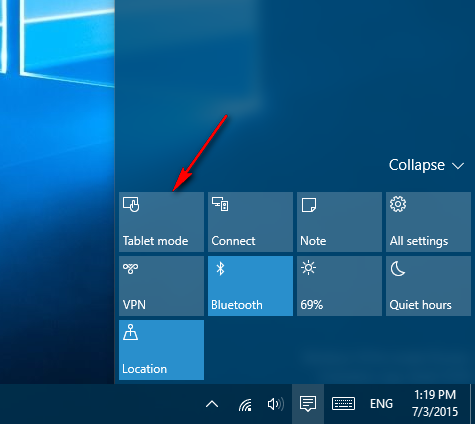This screenshot has height=424, width=475.
Task: Collapse the quick actions panel
Action: click(426, 165)
